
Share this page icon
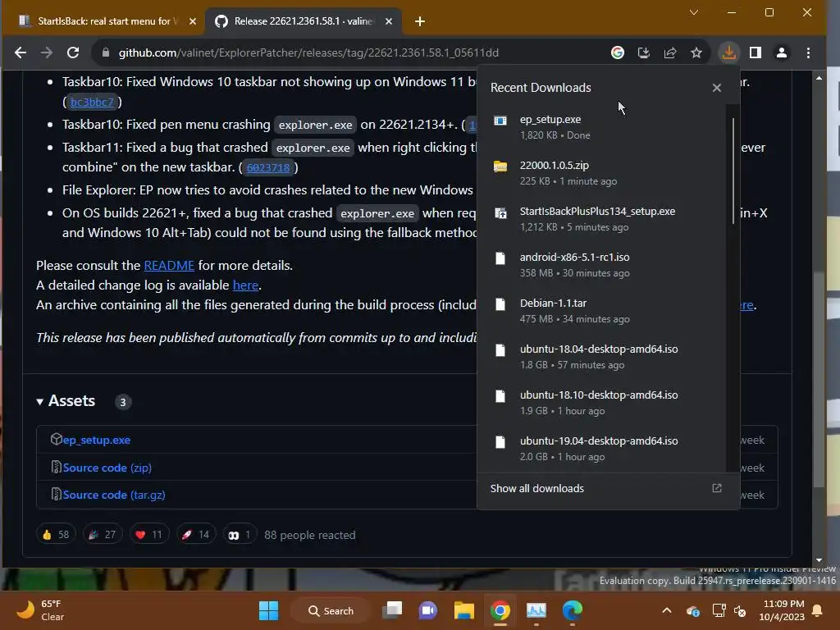[670, 52]
